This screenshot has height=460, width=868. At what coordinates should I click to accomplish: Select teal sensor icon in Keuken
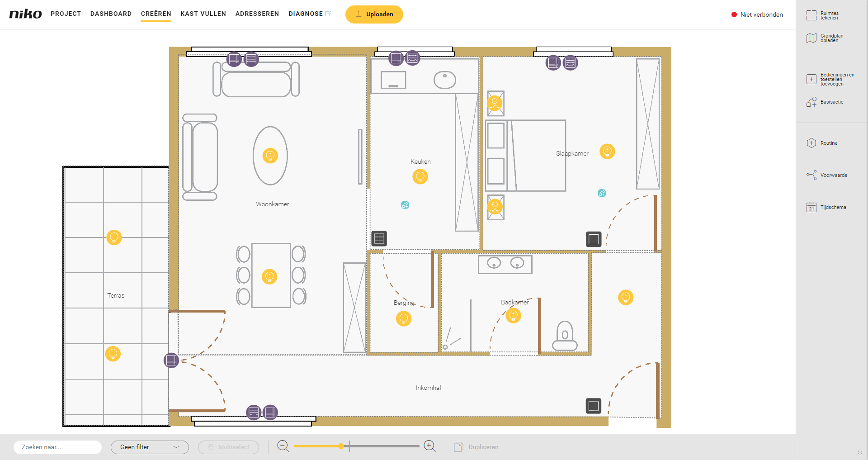pyautogui.click(x=405, y=205)
